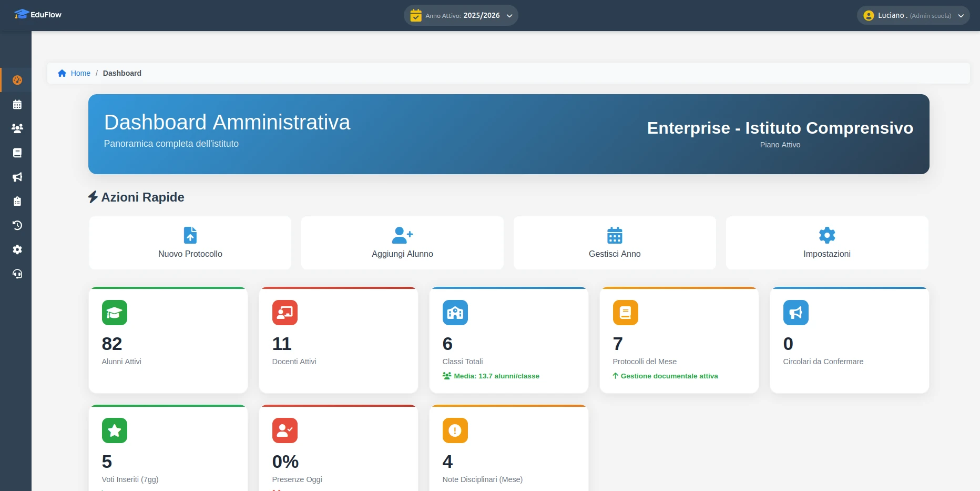Click the green graduation cap Alunni icon
980x491 pixels.
(x=115, y=313)
